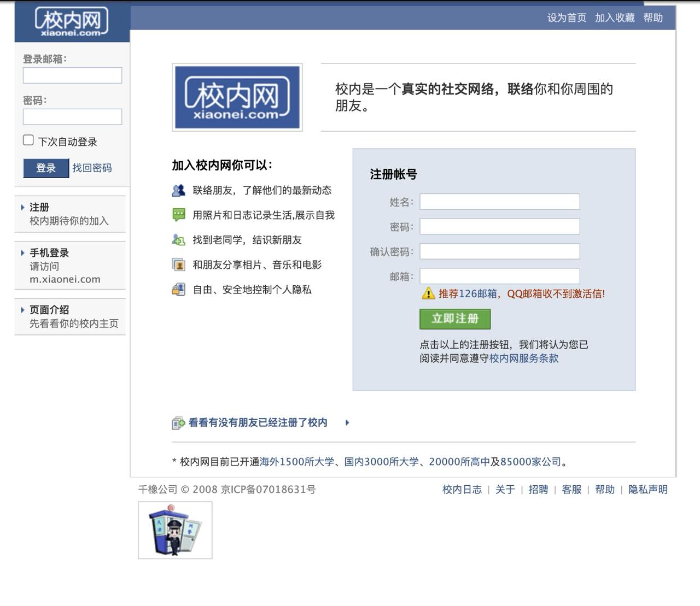Enable the 下次自动登录 checkbox
The height and width of the screenshot is (606, 700).
pos(28,140)
